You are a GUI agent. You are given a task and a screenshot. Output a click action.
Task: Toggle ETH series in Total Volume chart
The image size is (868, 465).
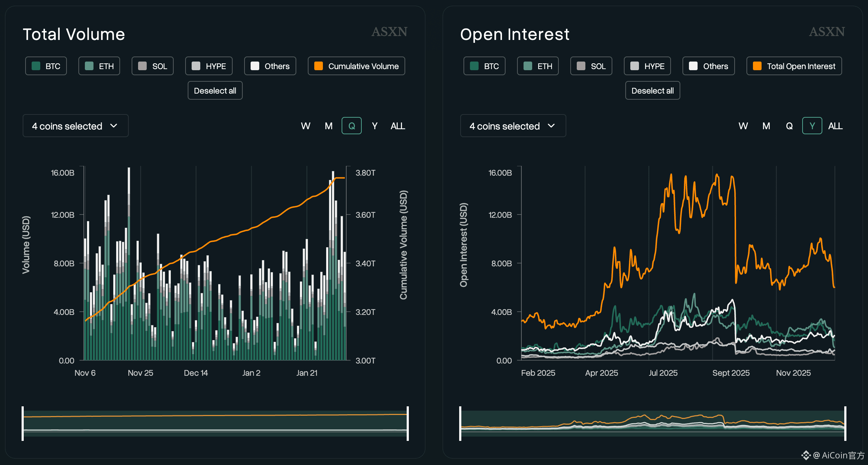[x=99, y=66]
